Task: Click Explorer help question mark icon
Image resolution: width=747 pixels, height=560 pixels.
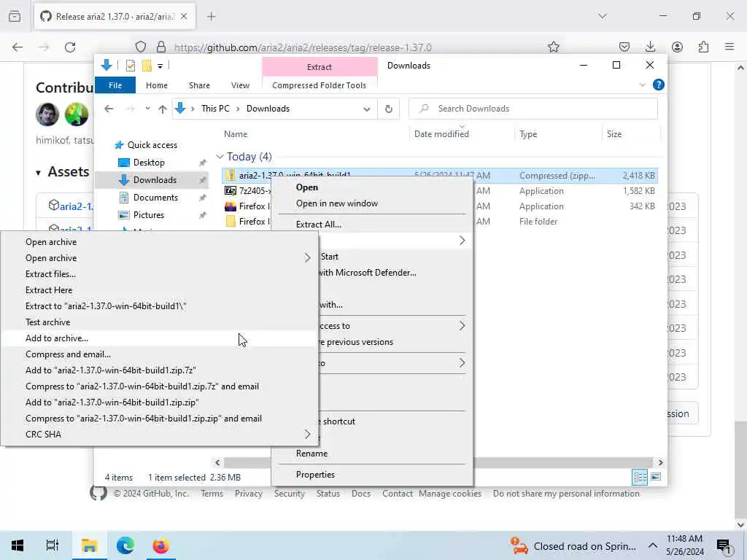Action: click(x=659, y=85)
